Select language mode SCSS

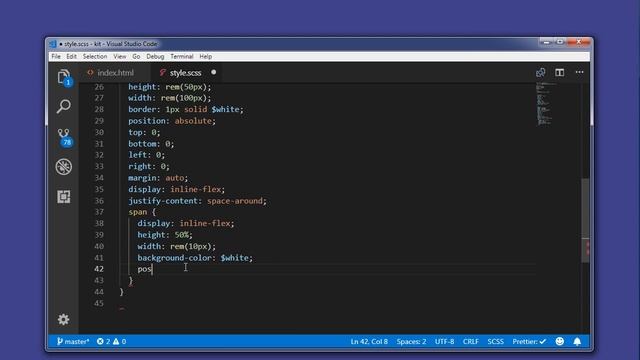click(496, 341)
